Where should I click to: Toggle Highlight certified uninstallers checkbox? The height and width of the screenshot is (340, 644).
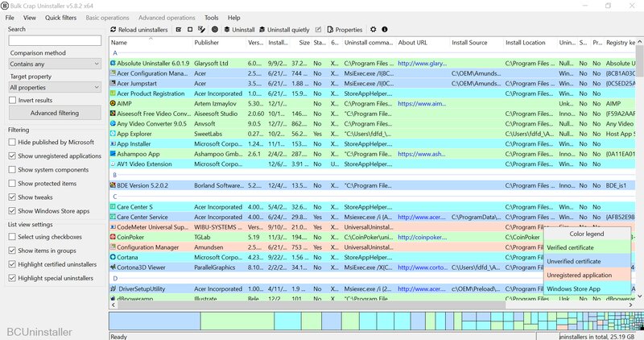pyautogui.click(x=12, y=264)
